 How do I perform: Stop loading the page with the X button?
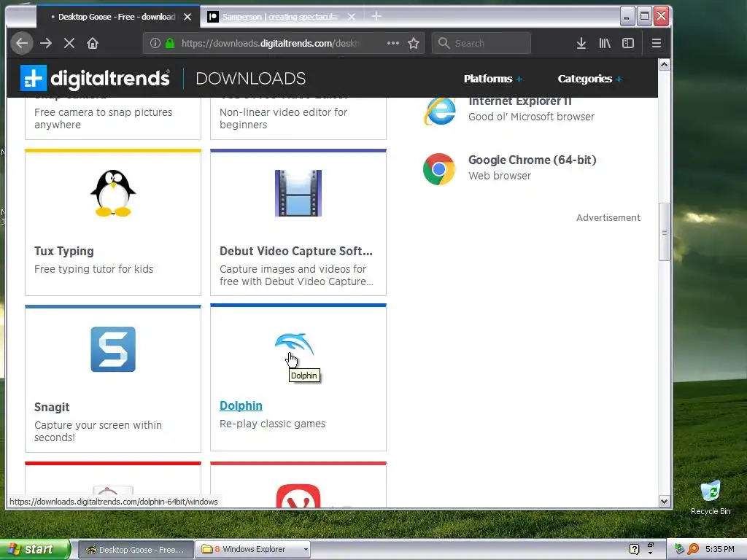(x=69, y=43)
